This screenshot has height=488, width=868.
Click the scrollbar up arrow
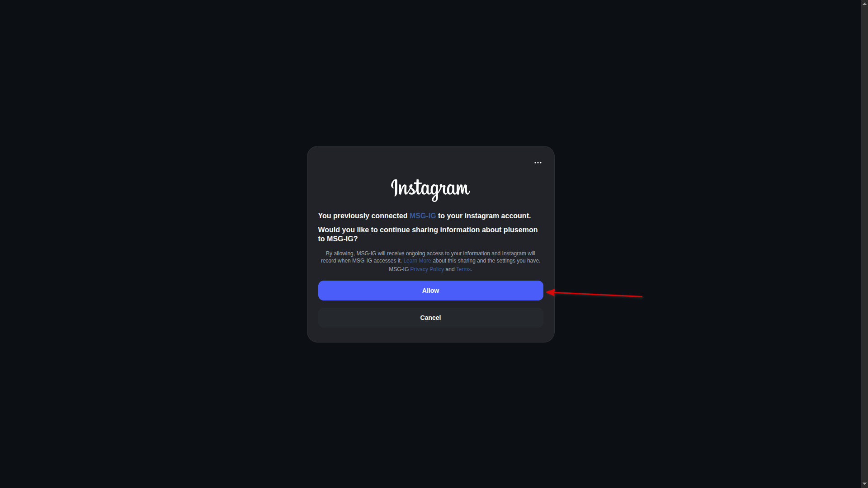(864, 4)
